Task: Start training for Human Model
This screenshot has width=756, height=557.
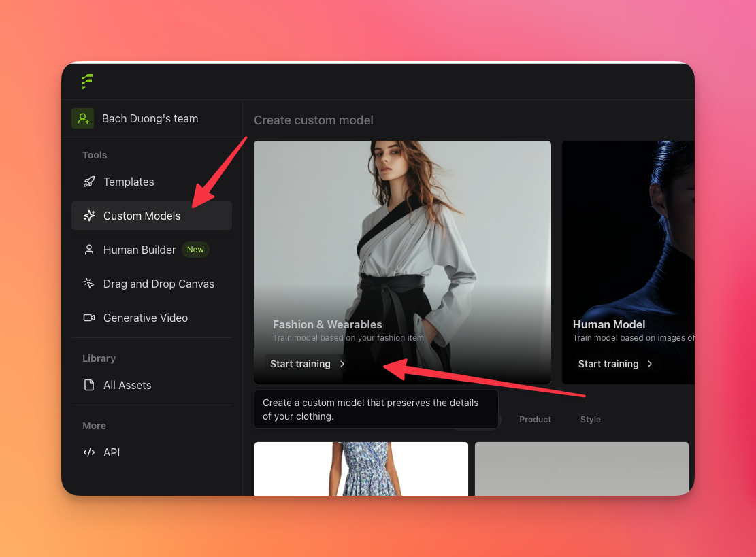Action: 608,364
